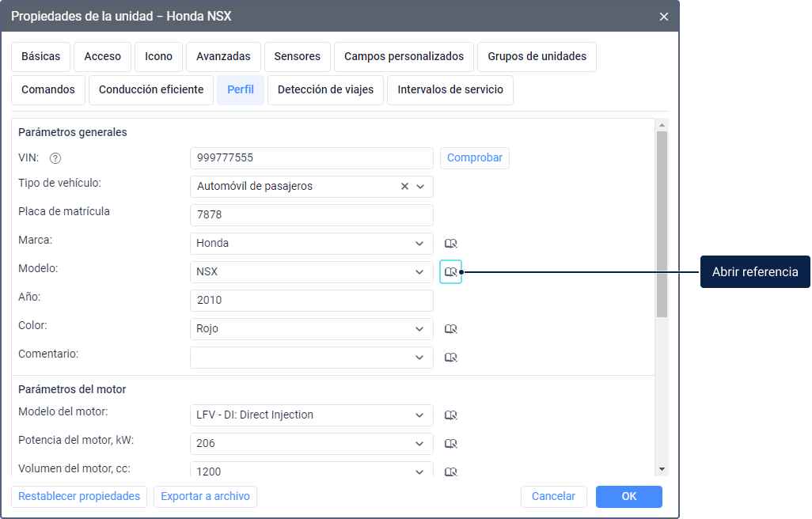Open the Detección de viajes tab
The height and width of the screenshot is (519, 812).
click(325, 90)
